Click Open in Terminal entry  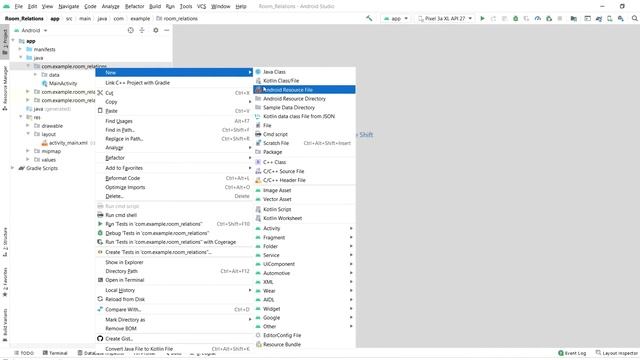[174, 280]
